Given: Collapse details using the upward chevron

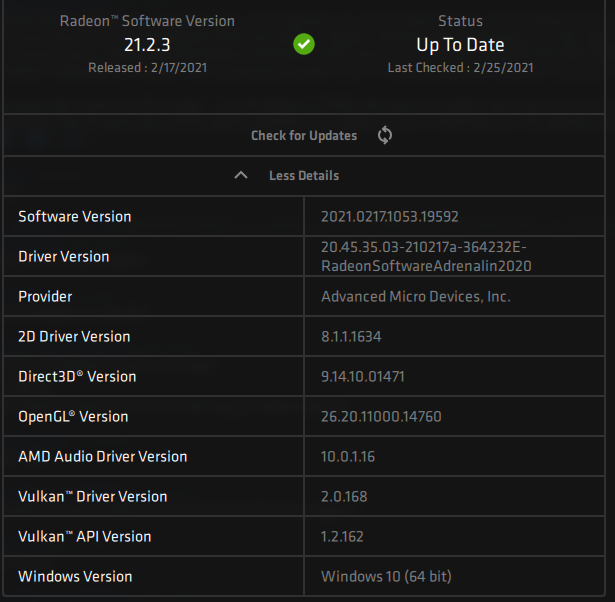Looking at the screenshot, I should coord(241,175).
